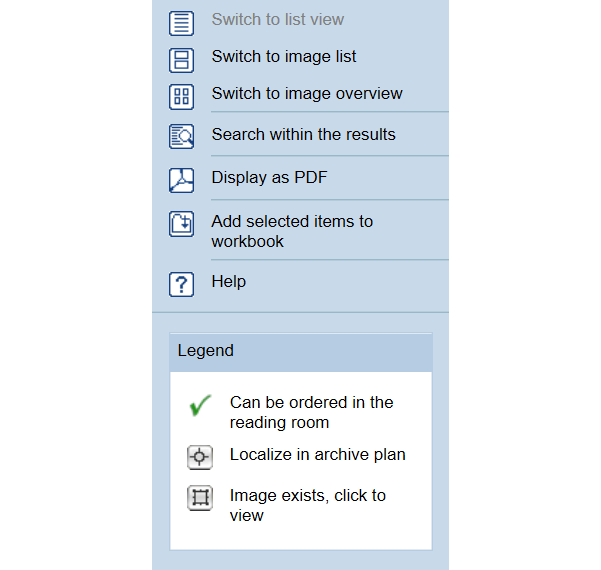Screen dimensions: 601x570
Task: Click the question mark help icon
Action: pos(181,284)
